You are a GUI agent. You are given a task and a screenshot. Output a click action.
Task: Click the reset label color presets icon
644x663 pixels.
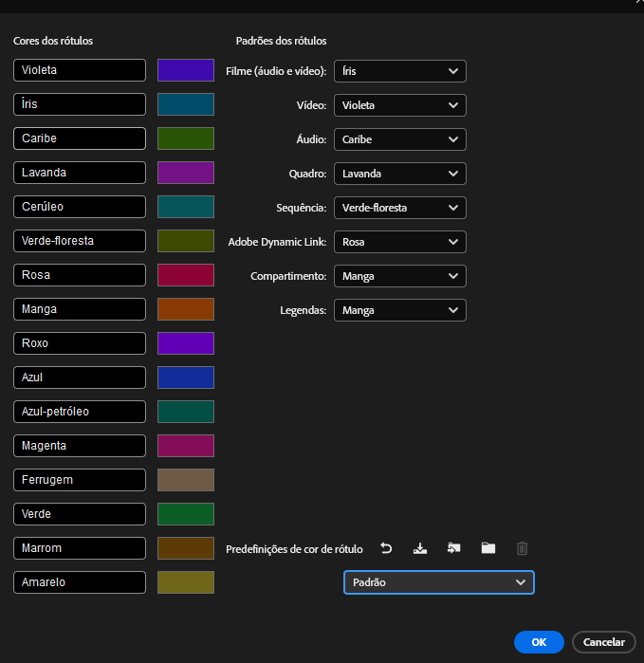coord(386,548)
